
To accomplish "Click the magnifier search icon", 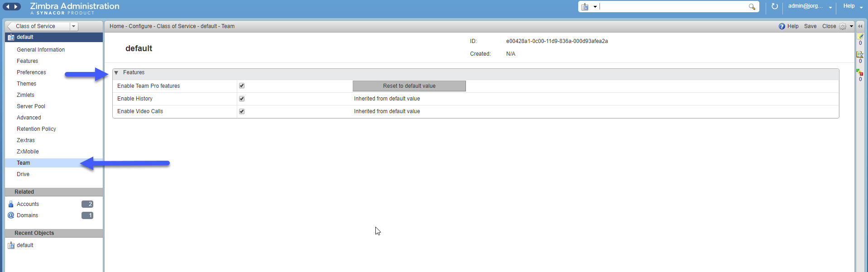I will click(752, 7).
